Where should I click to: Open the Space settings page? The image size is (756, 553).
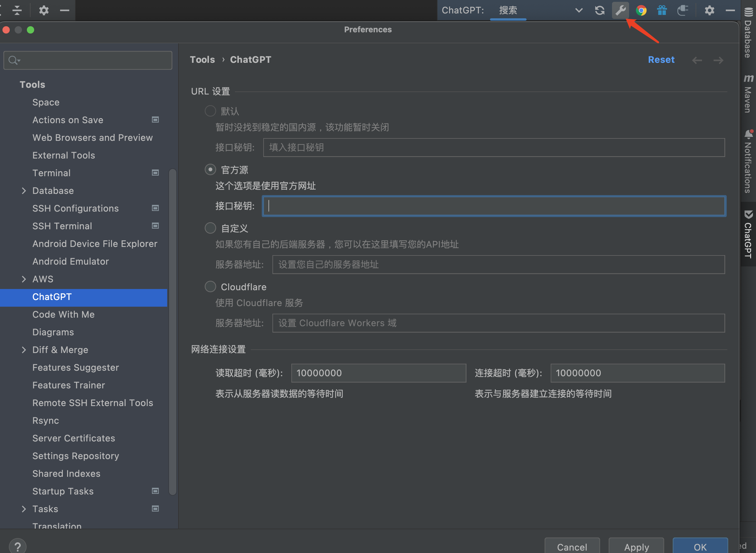(46, 102)
